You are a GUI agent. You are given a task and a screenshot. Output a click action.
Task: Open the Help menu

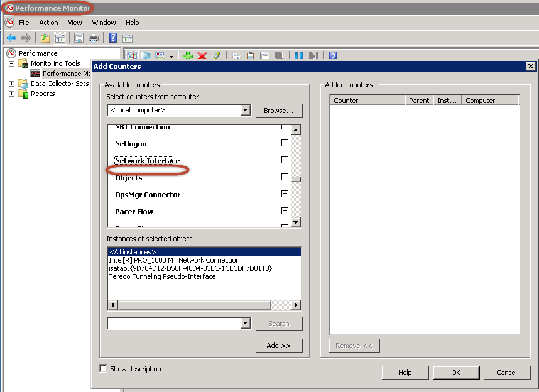pos(133,23)
